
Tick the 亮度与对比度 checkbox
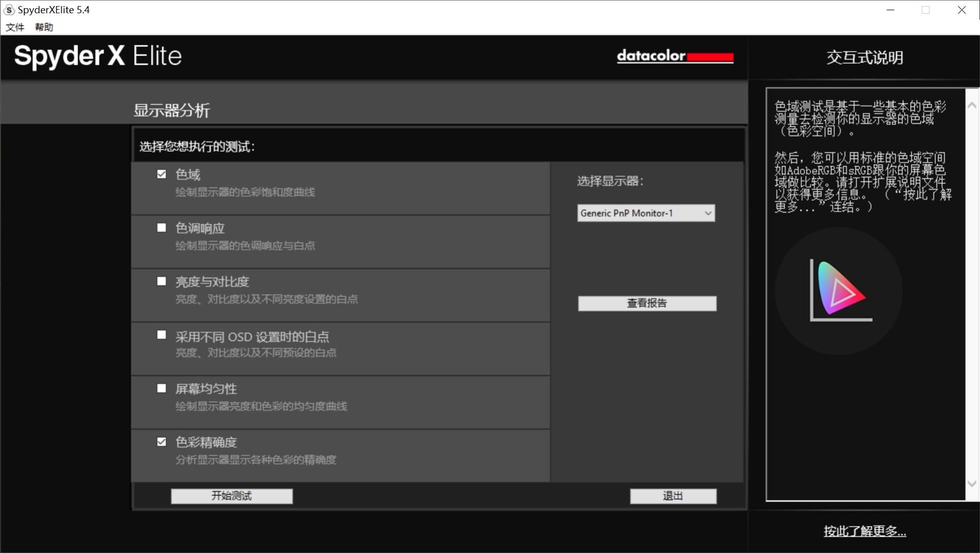[x=161, y=282]
